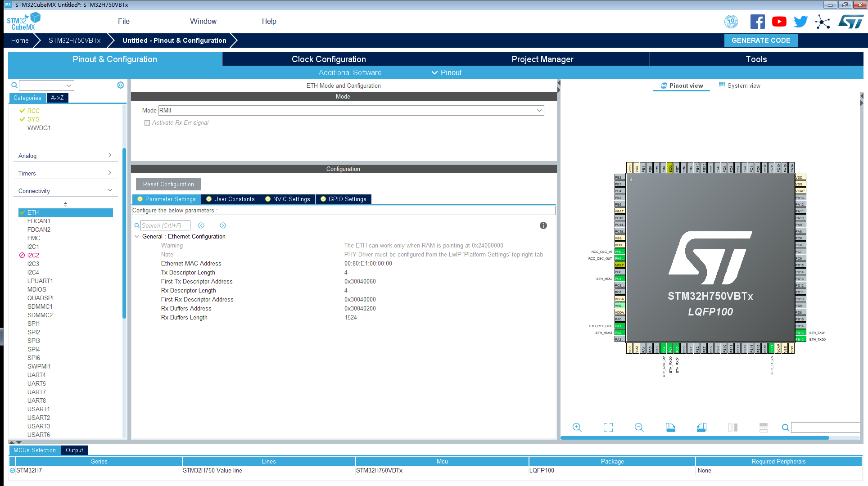Image resolution: width=868 pixels, height=486 pixels.
Task: Open the categories settings gear
Action: [121, 85]
